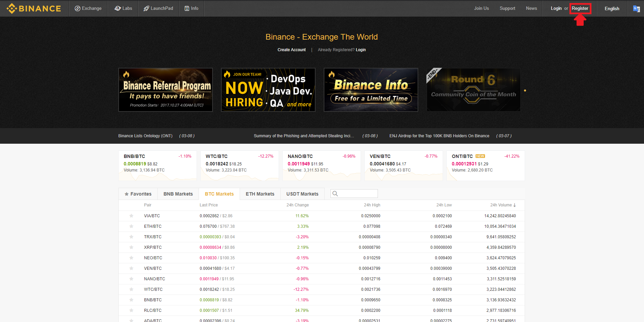Open Binance Lists Ontology announcement

pos(145,136)
